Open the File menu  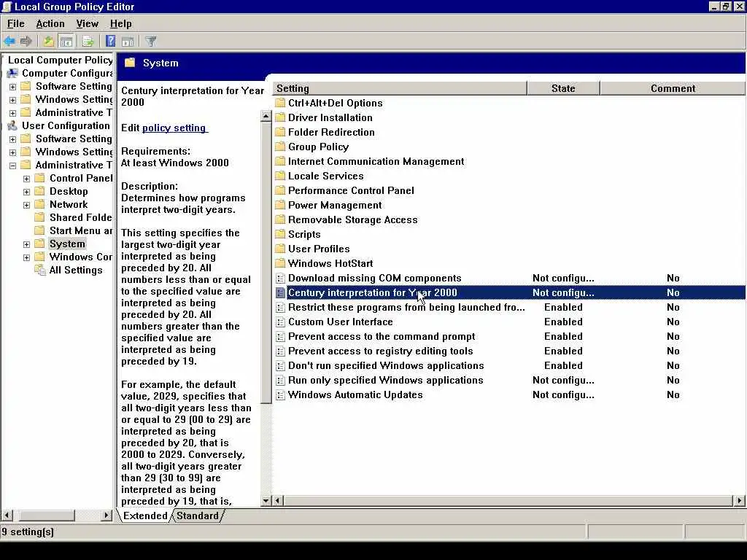[x=16, y=24]
